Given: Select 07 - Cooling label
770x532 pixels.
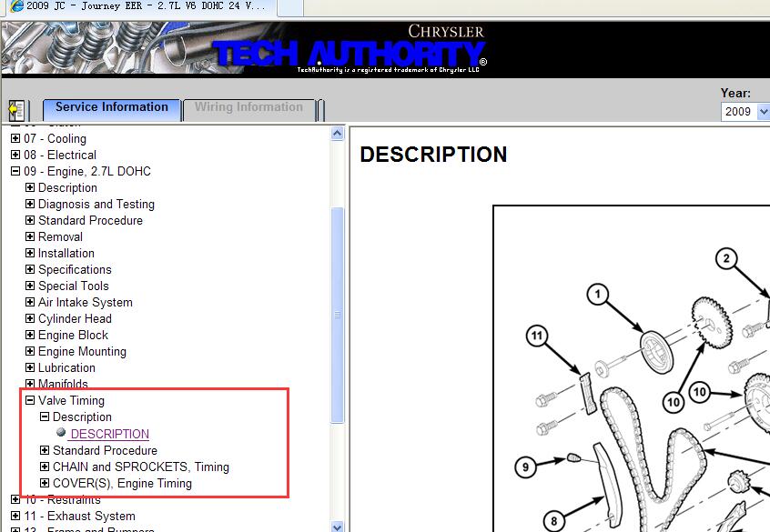Looking at the screenshot, I should click(x=55, y=139).
